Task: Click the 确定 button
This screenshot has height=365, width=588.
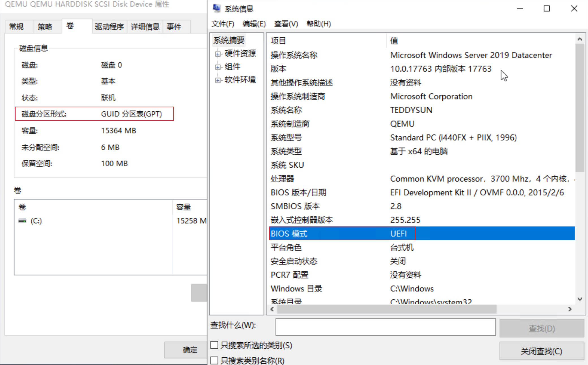Action: (190, 350)
